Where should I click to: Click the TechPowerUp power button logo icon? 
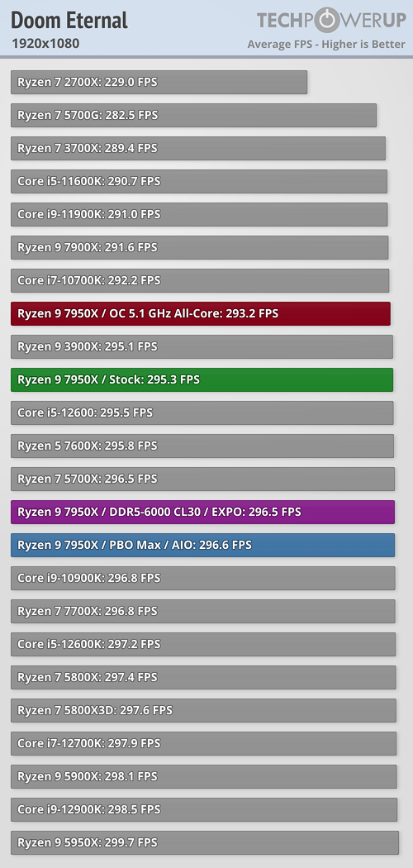coord(328,21)
